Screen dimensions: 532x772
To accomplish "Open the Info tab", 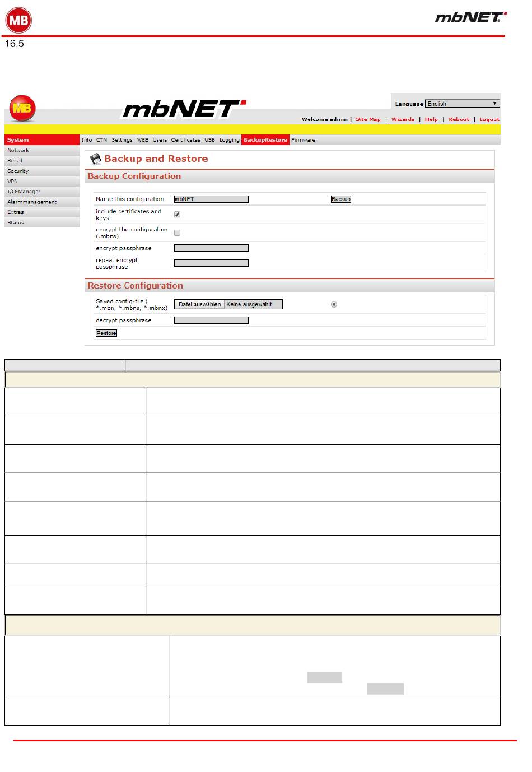I will pos(87,140).
